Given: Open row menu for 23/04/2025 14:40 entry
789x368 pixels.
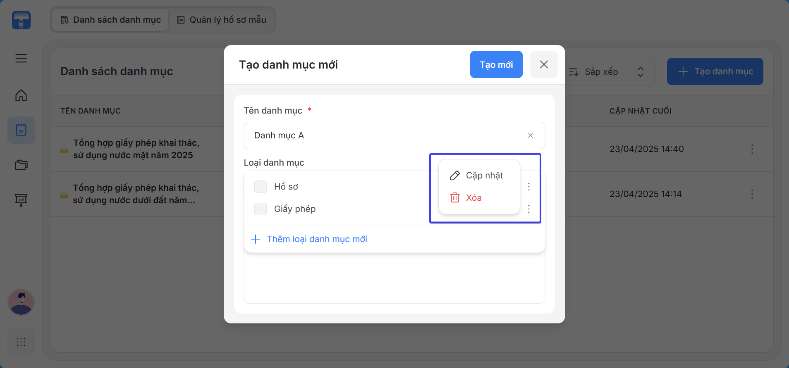Looking at the screenshot, I should [x=752, y=149].
